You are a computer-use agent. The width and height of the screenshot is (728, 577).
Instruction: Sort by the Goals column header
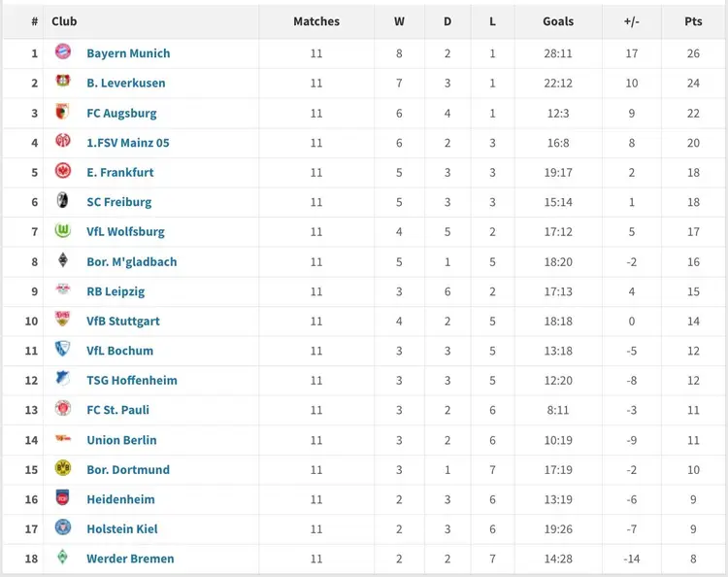[x=558, y=21]
